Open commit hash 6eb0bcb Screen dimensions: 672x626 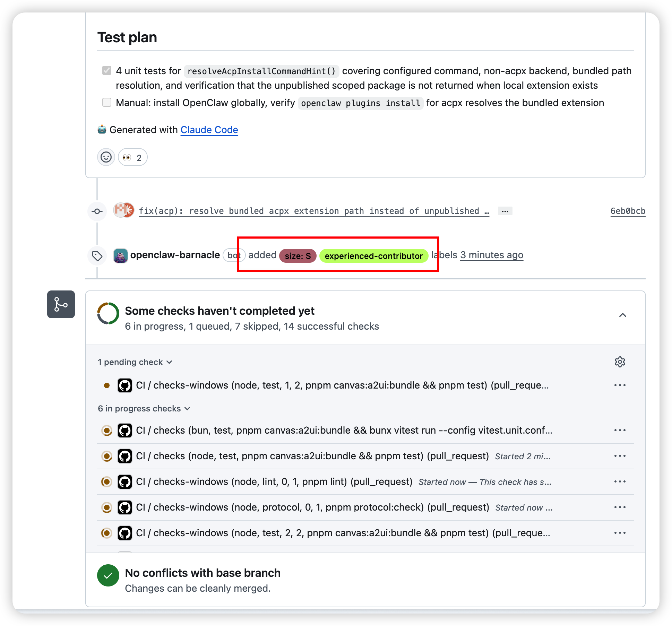[x=628, y=211]
